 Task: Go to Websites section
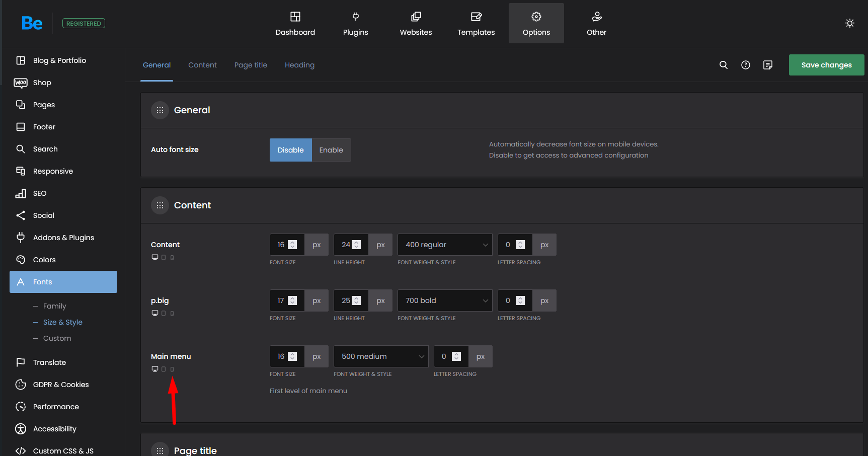pos(416,23)
